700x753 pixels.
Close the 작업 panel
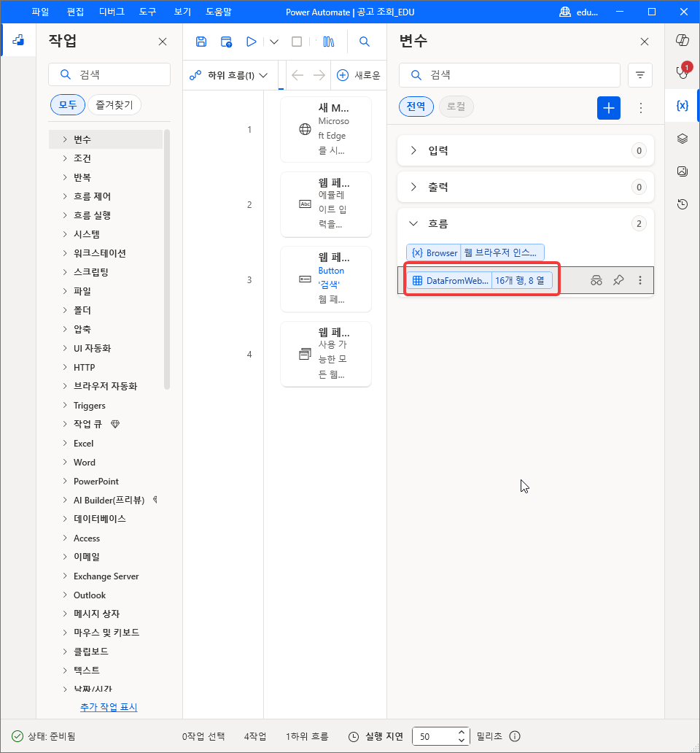[163, 42]
